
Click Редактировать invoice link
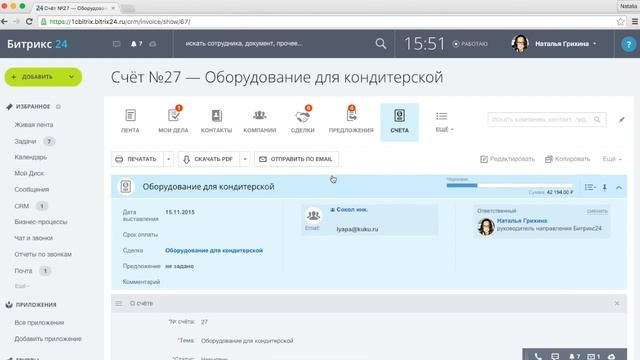(507, 159)
